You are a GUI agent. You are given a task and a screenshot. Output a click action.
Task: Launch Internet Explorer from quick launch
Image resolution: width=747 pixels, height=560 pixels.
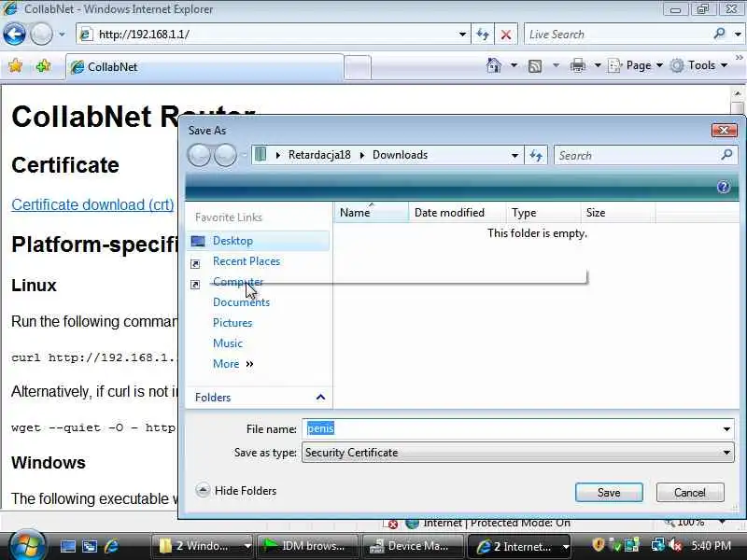tap(111, 546)
